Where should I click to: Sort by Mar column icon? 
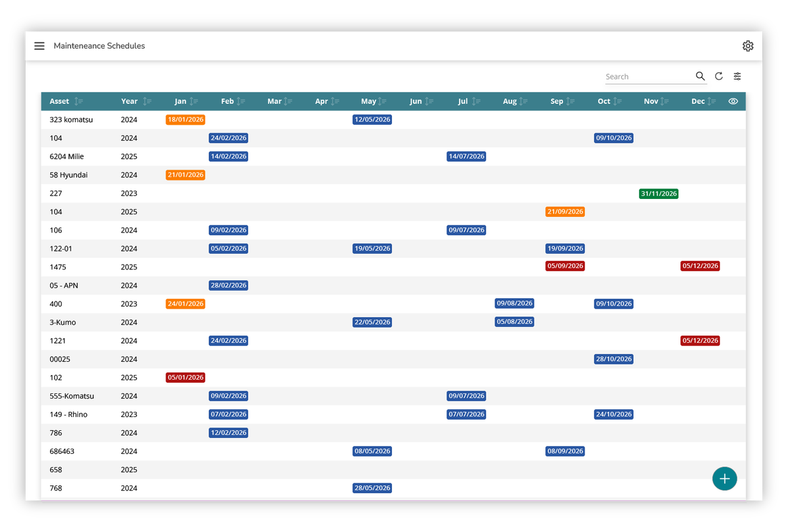[x=288, y=101]
